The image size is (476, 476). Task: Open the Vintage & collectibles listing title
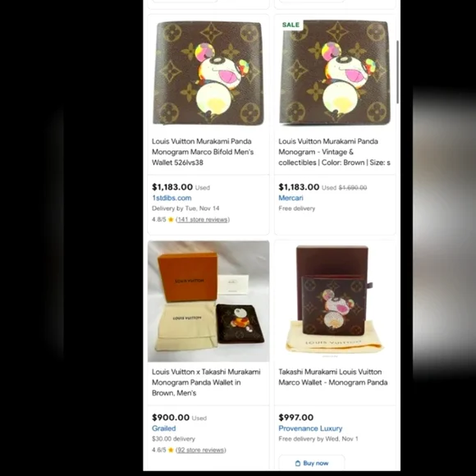(334, 152)
